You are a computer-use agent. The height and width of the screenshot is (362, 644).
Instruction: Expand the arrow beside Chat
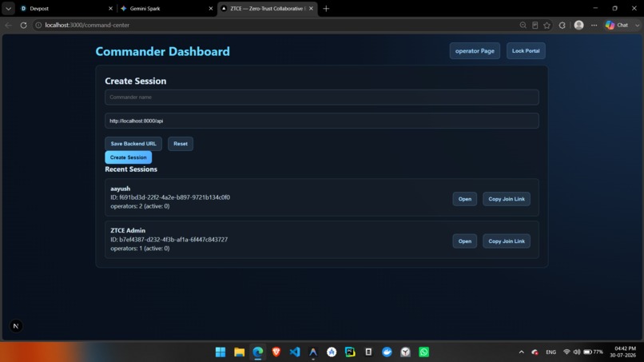point(637,25)
